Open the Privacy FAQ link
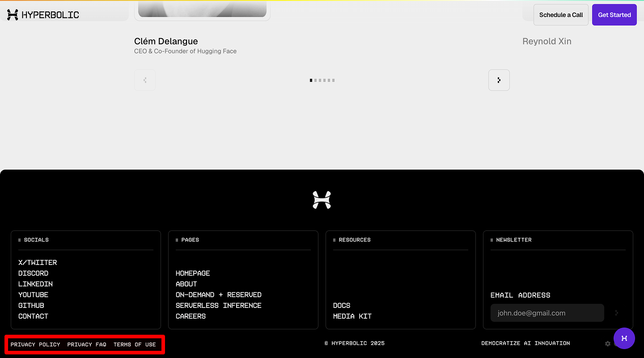 (86, 344)
